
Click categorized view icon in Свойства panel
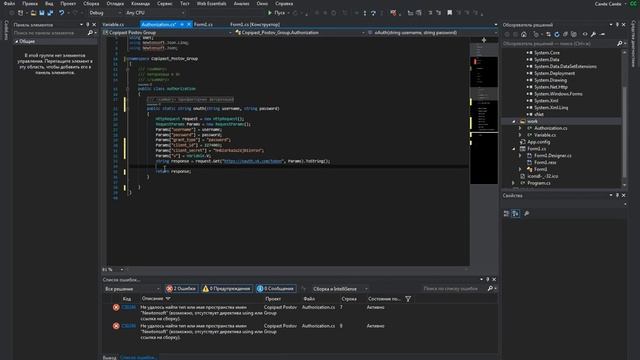click(507, 213)
